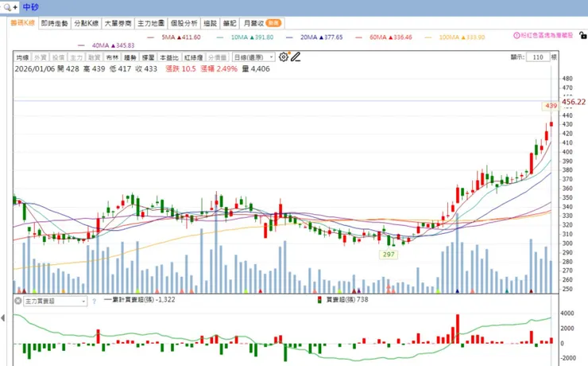Viewport: 588px width, 366px height.
Task: Click the left collapse arrow at panel edge
Action: click(x=3, y=318)
